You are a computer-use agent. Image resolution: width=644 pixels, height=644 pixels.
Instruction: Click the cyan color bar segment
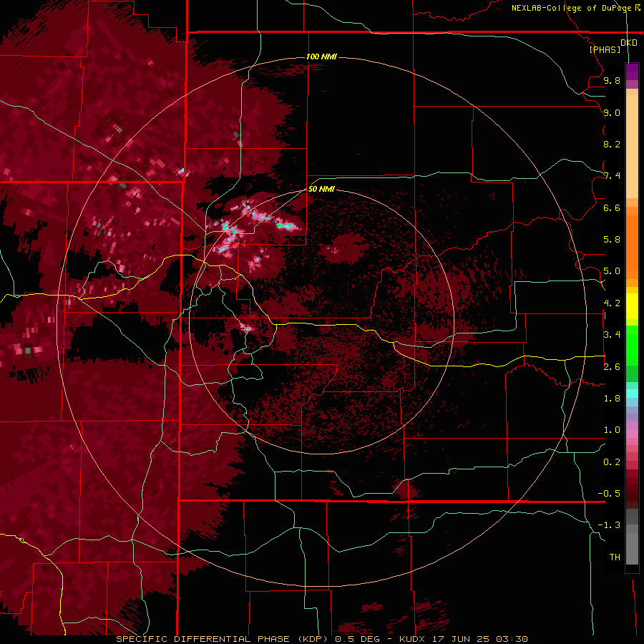(632, 394)
